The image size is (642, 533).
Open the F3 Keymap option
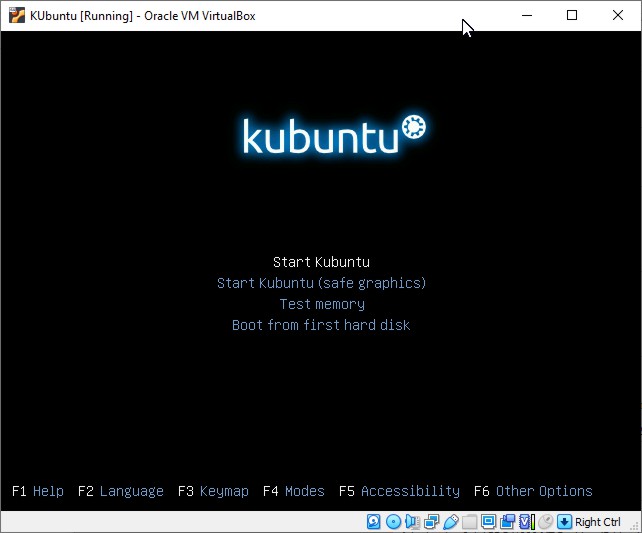coord(213,491)
